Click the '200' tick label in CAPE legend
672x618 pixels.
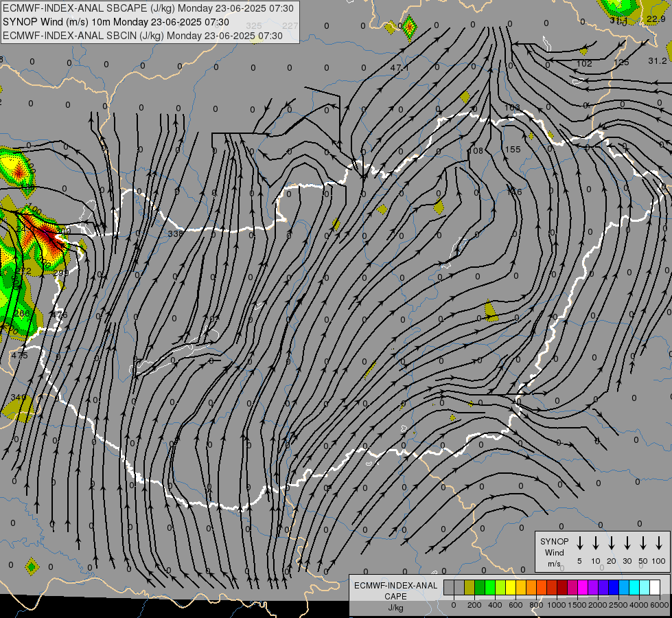tap(474, 605)
